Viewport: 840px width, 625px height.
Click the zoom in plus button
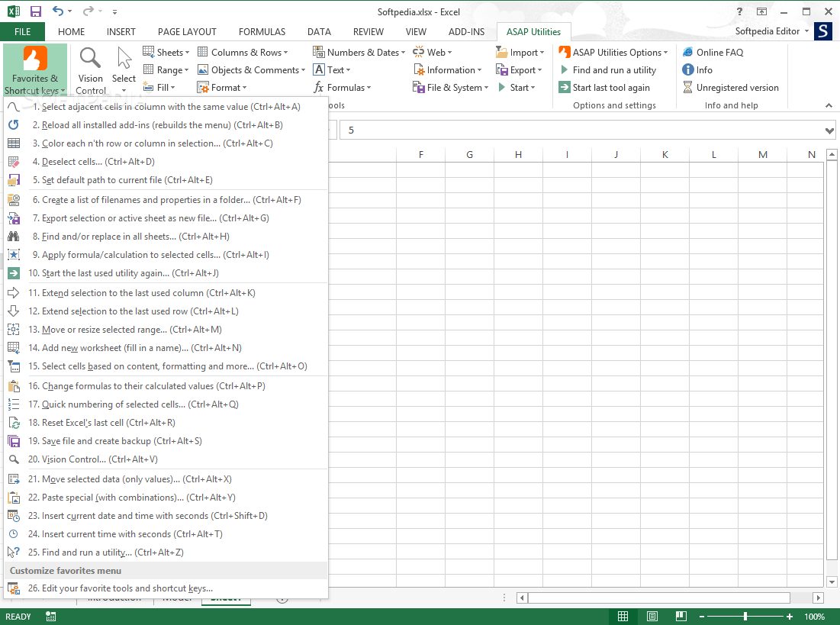tap(790, 617)
